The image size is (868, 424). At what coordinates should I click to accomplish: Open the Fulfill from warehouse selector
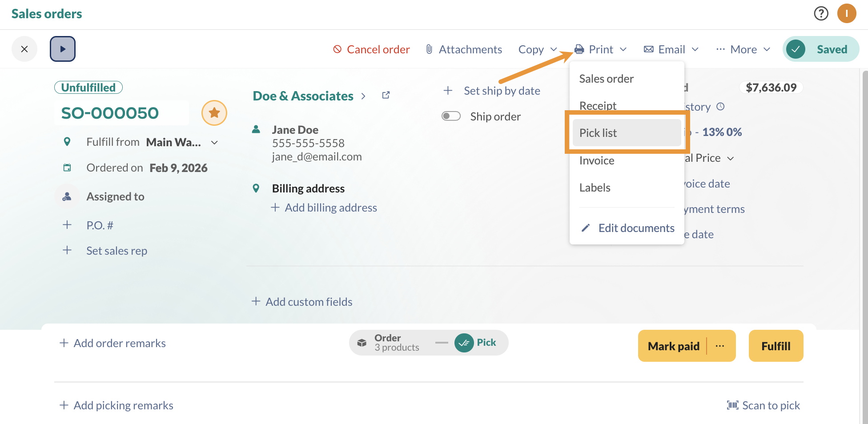click(x=215, y=142)
